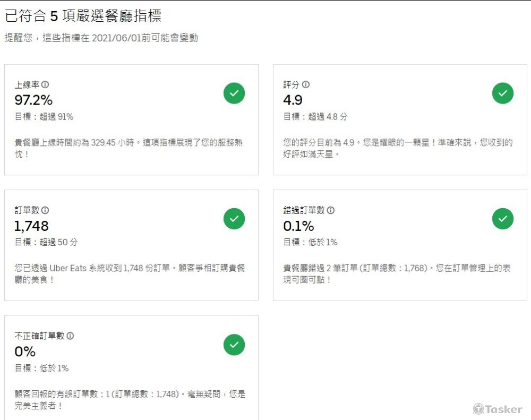This screenshot has width=531, height=420.
Task: Select the 1,748 order count value
Action: (31, 226)
